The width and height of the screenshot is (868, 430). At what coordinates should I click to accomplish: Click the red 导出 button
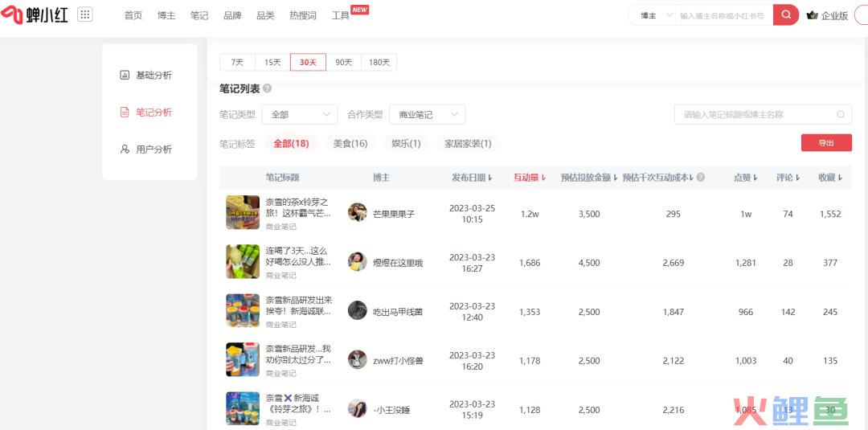(826, 143)
